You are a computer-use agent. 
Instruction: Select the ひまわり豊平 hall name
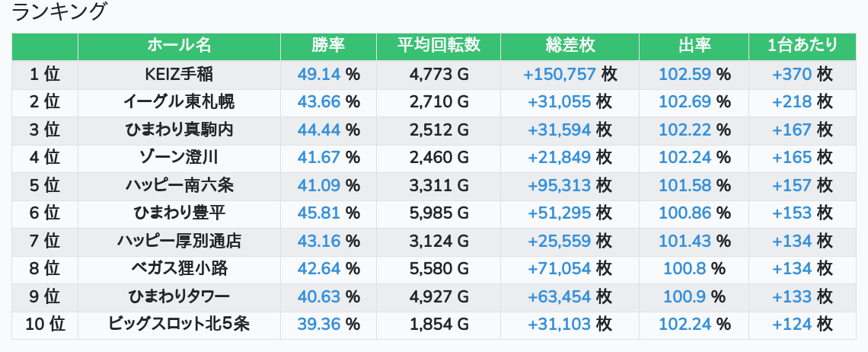click(x=179, y=213)
